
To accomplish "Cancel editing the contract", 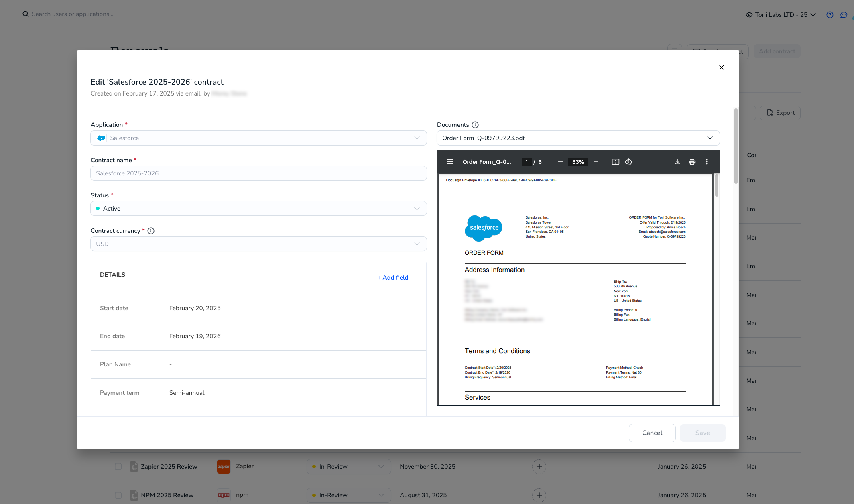I will tap(652, 433).
